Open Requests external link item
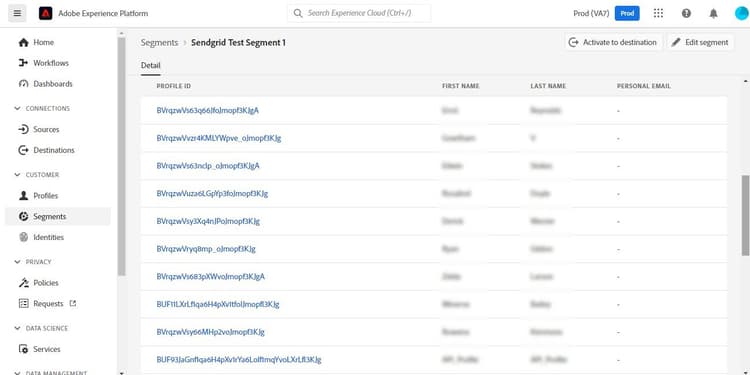This screenshot has height=375, width=750. (47, 303)
